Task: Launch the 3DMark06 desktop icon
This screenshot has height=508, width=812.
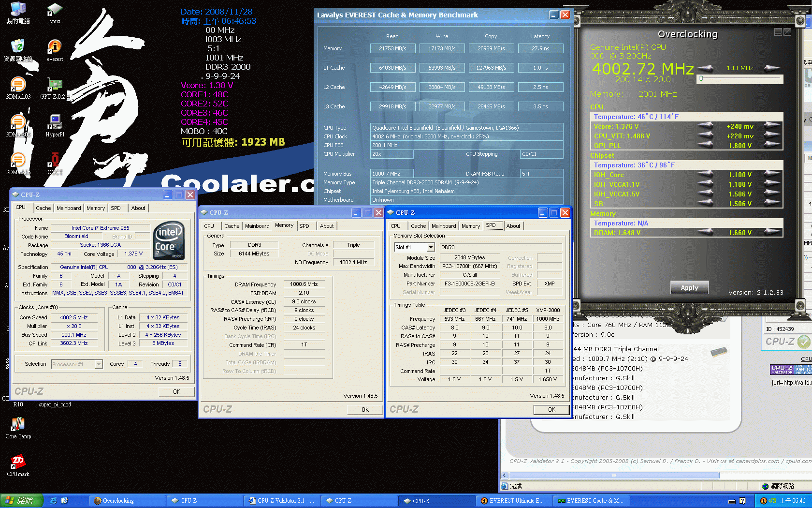Action: click(18, 164)
